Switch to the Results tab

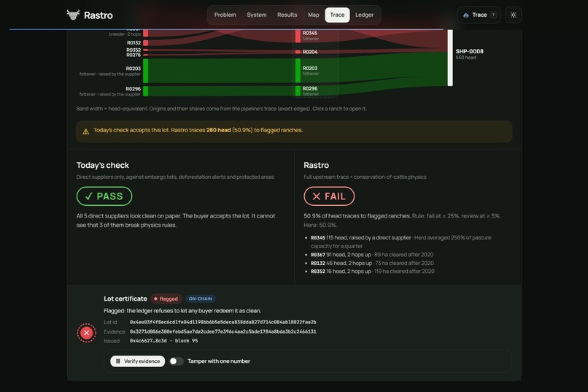pos(287,15)
